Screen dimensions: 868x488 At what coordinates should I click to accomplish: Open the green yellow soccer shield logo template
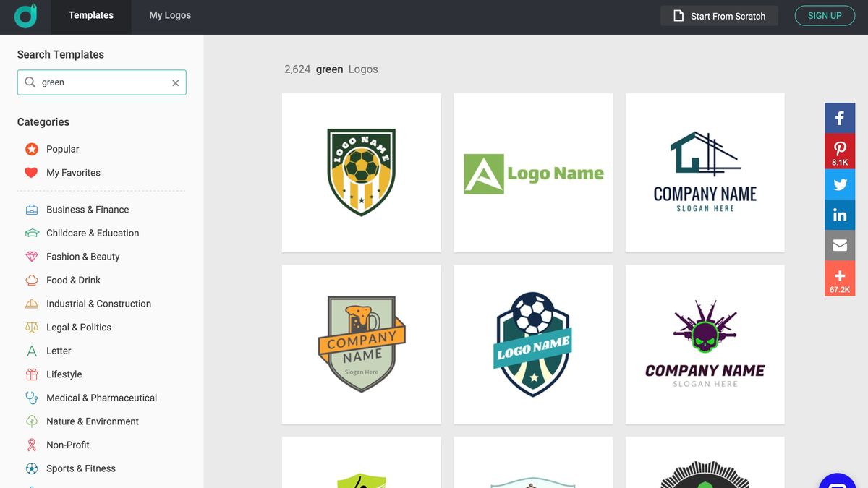point(362,173)
